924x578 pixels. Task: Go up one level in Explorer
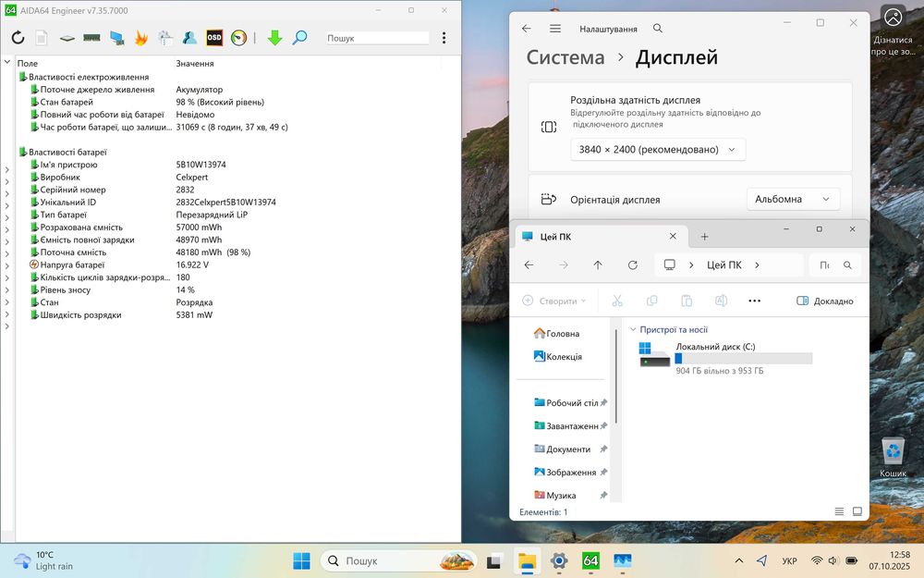(598, 265)
